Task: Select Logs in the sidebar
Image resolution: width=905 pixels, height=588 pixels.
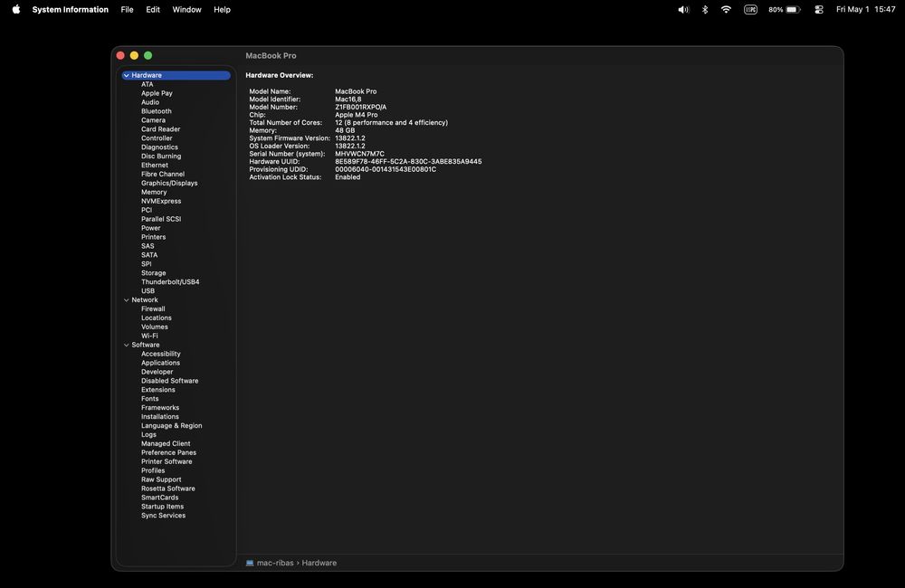Action: point(148,434)
